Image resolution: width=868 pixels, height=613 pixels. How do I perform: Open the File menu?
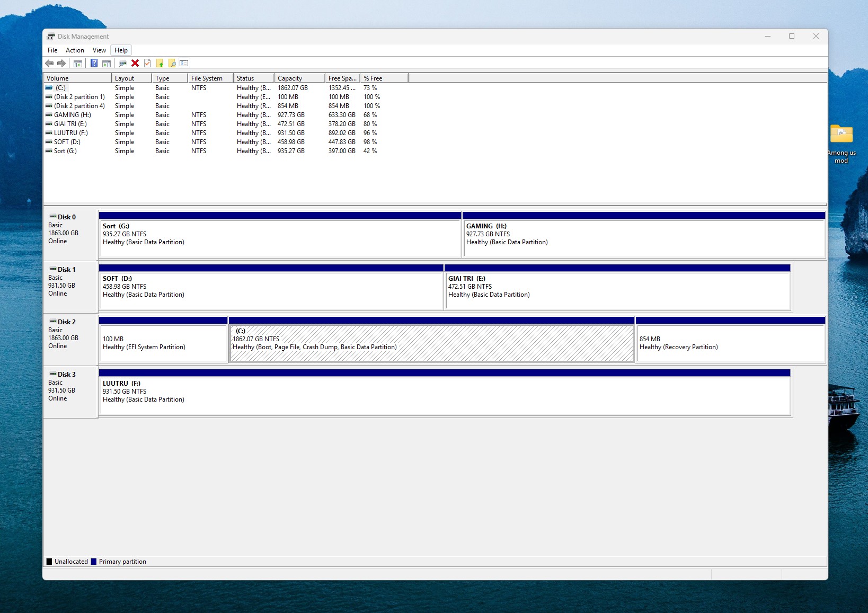pyautogui.click(x=52, y=50)
